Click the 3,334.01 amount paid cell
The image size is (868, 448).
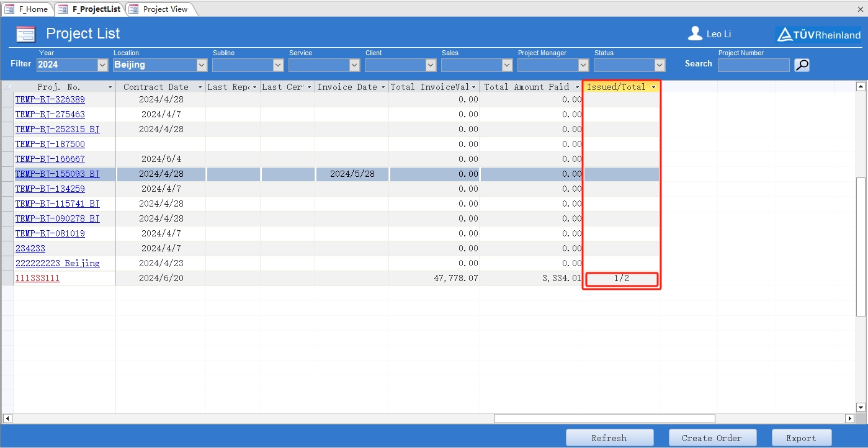click(x=531, y=279)
